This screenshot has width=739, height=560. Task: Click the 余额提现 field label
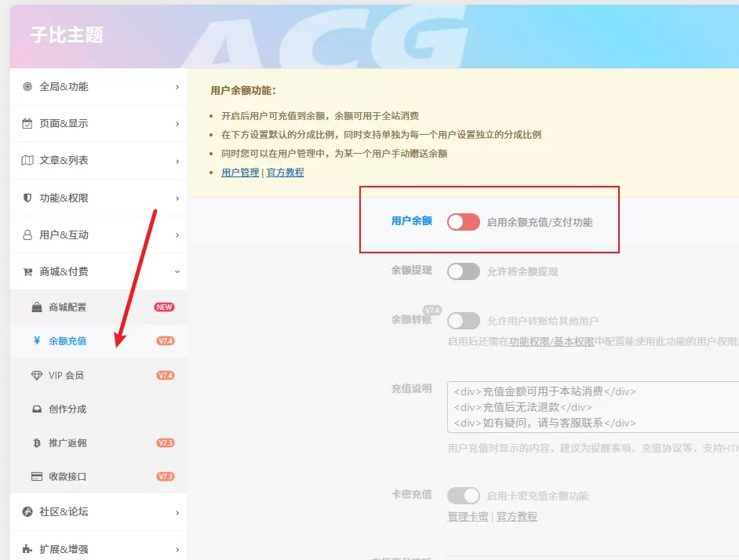click(411, 270)
